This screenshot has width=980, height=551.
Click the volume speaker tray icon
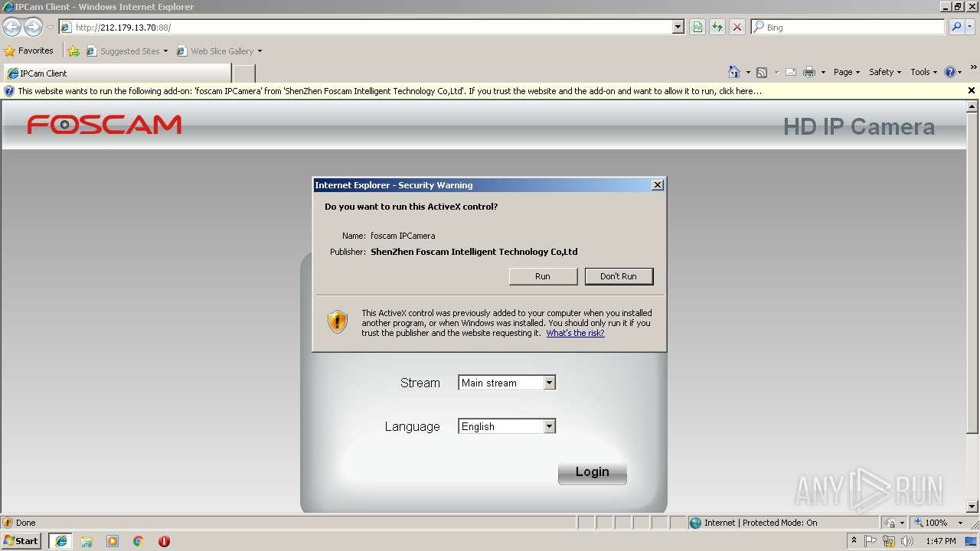click(x=907, y=541)
